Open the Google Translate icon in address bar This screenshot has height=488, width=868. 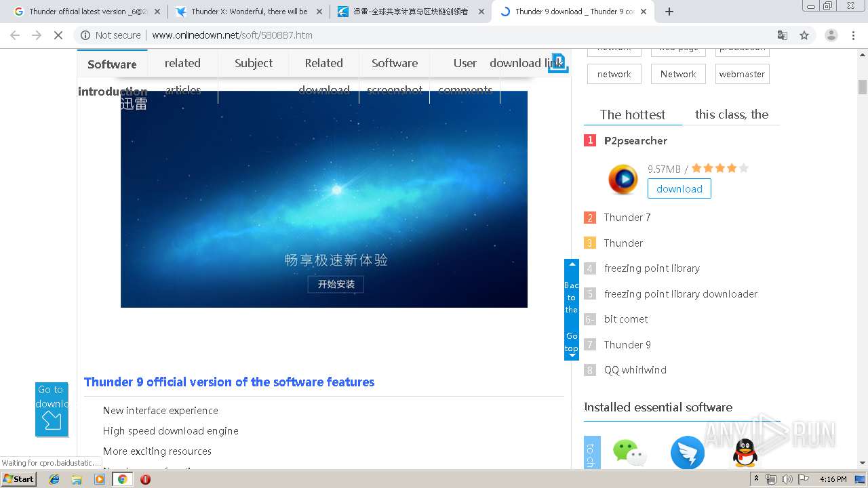click(783, 35)
